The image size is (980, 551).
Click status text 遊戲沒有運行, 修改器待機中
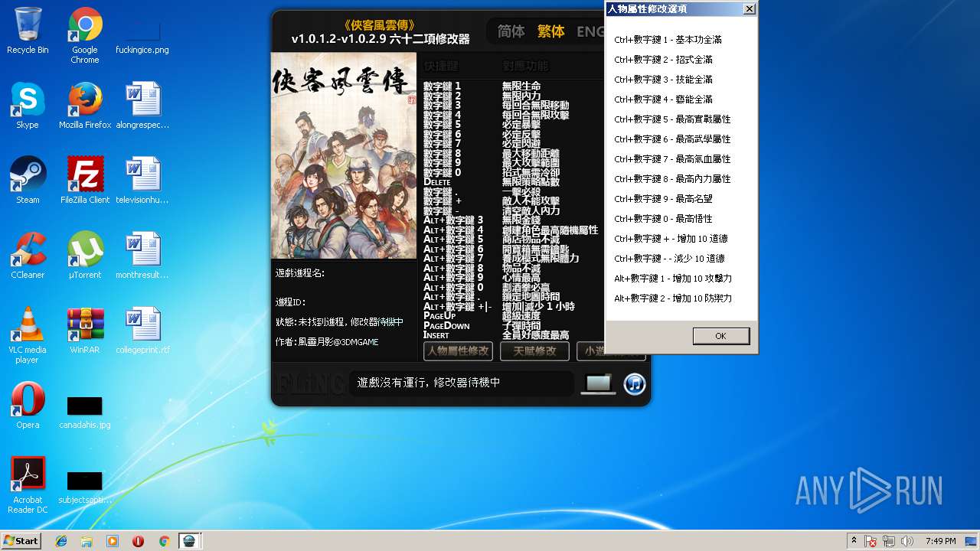point(430,383)
